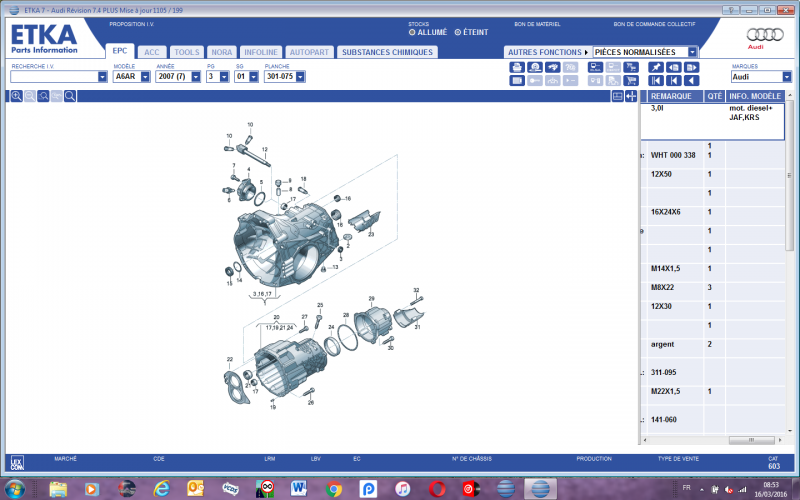Select the ALLUMÉ stocks radio button

point(412,32)
